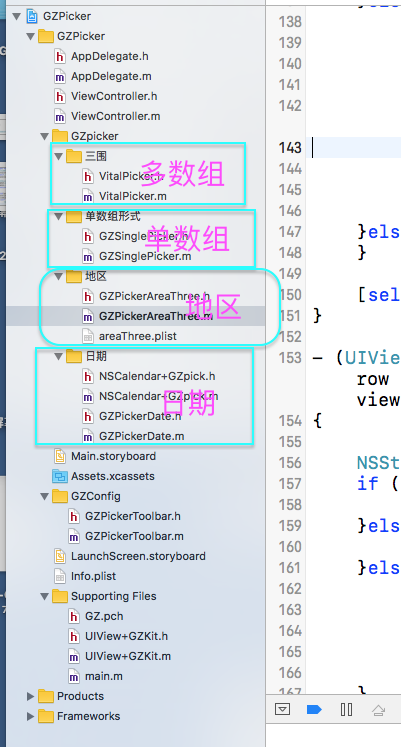401x747 pixels.
Task: Click the UIVie return type text
Action: 372,357
